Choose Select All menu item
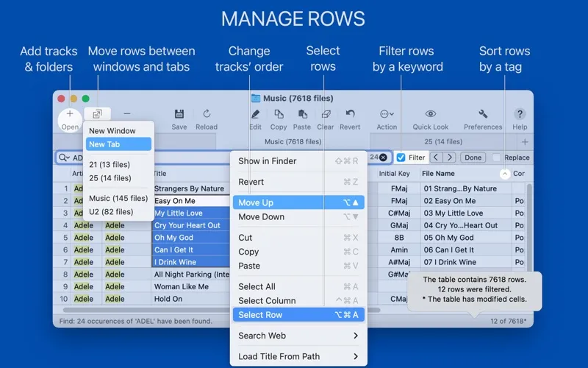This screenshot has height=368, width=588. pos(298,286)
